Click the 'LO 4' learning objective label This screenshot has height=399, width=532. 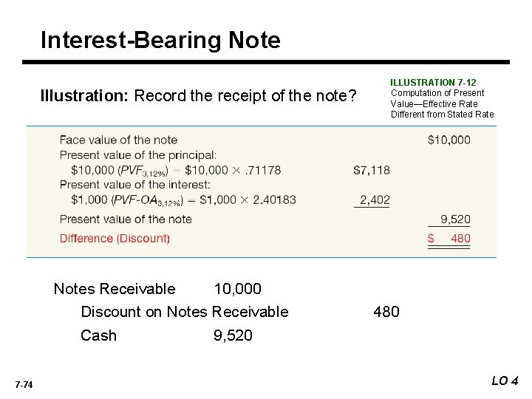click(x=505, y=381)
